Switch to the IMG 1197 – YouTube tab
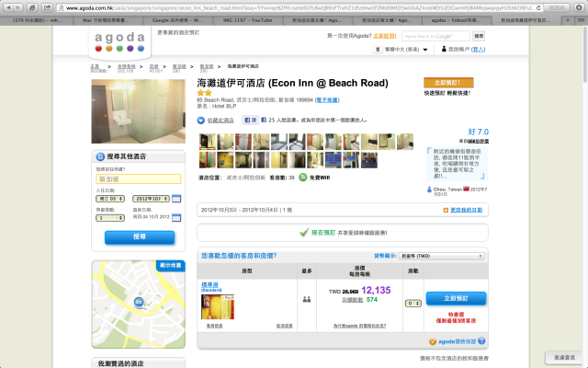The image size is (588, 368). [x=247, y=20]
